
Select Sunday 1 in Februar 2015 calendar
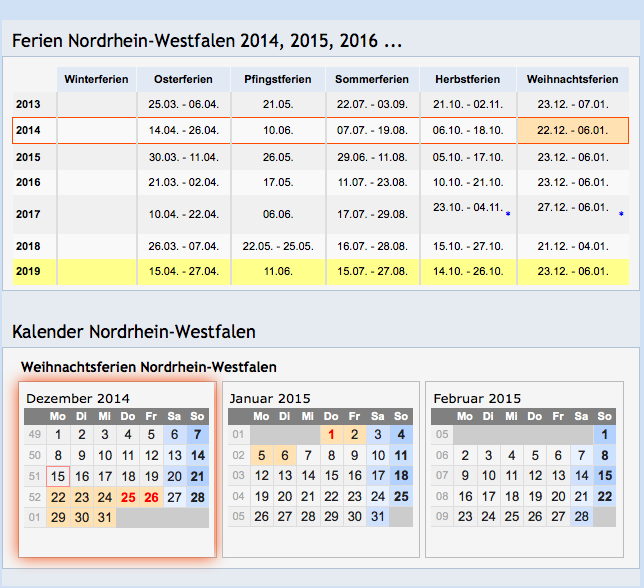[605, 434]
